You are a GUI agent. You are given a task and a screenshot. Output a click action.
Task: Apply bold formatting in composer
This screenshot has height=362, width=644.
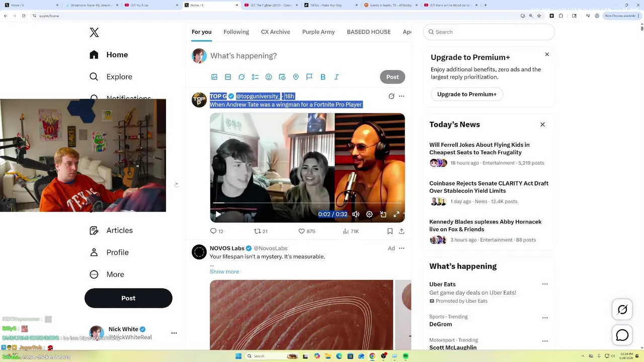[x=323, y=77]
